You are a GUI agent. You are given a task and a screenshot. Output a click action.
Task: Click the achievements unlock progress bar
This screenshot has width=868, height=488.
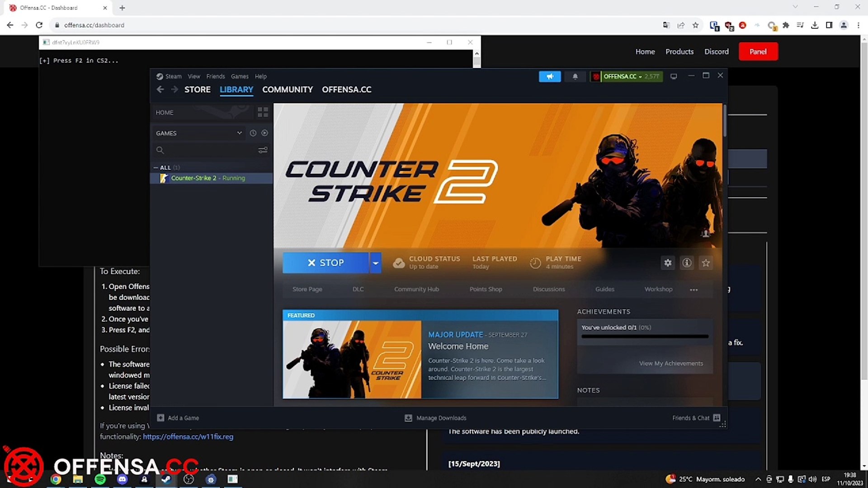click(644, 336)
